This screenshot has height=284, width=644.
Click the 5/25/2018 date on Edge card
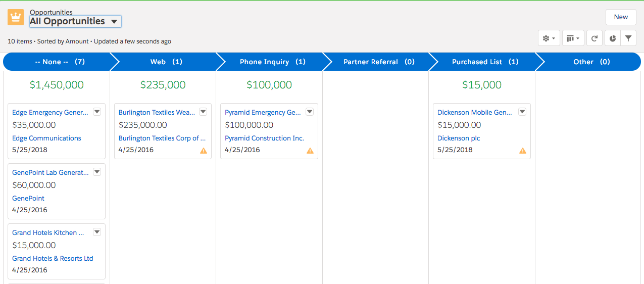coord(30,150)
